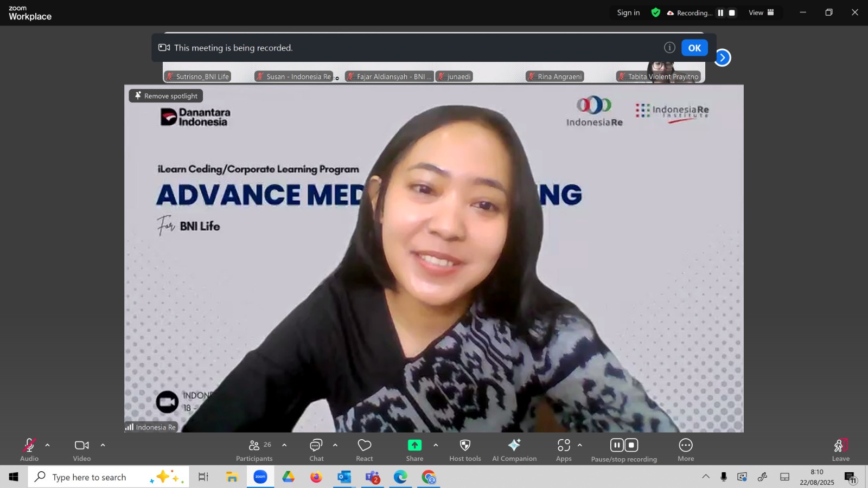Launch AI Companion
The width and height of the screenshot is (868, 488).
click(514, 450)
